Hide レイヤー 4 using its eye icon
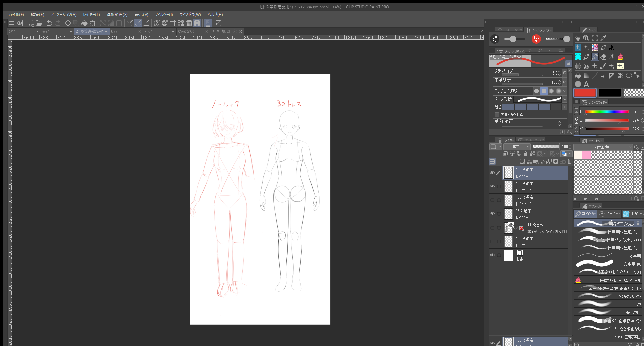 pos(492,186)
